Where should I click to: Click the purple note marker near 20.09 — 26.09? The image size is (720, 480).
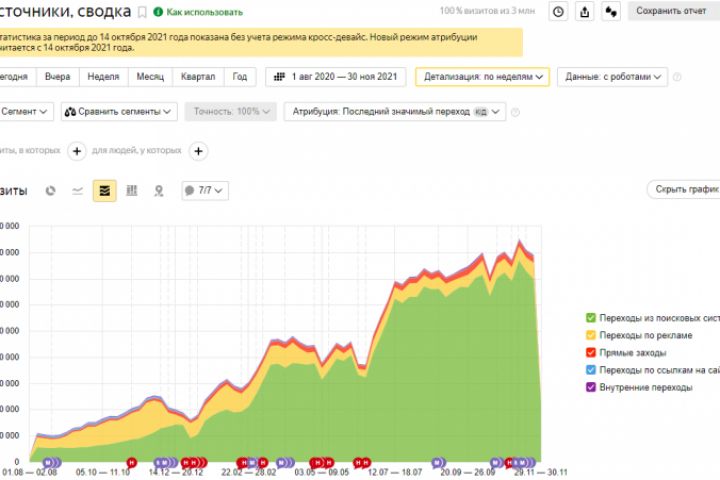pyautogui.click(x=438, y=463)
